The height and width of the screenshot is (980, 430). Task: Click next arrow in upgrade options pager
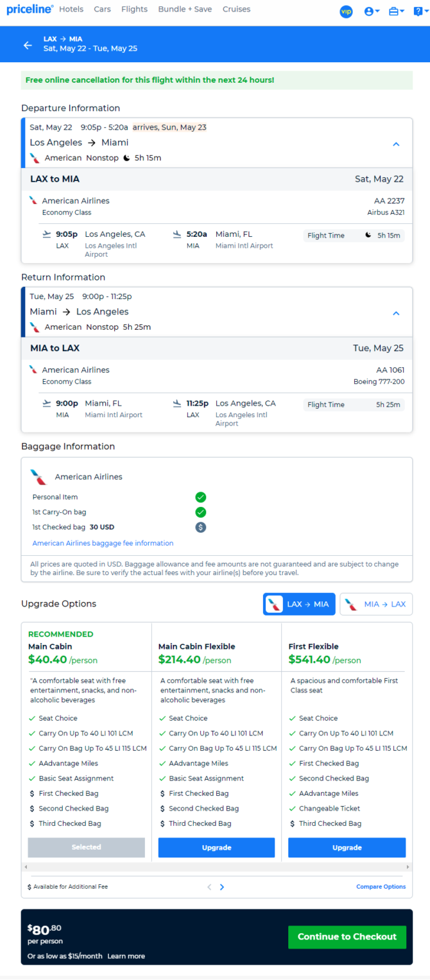click(222, 887)
